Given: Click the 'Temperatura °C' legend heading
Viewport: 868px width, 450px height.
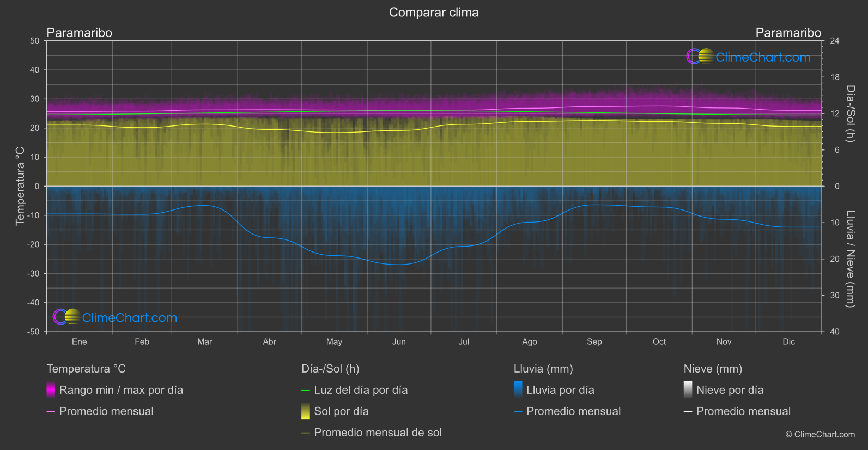Looking at the screenshot, I should (x=86, y=369).
